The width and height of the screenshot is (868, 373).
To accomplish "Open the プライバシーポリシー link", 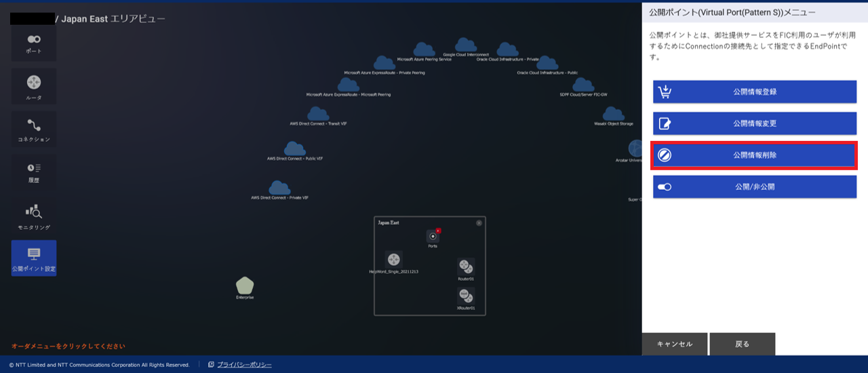I will click(x=244, y=365).
